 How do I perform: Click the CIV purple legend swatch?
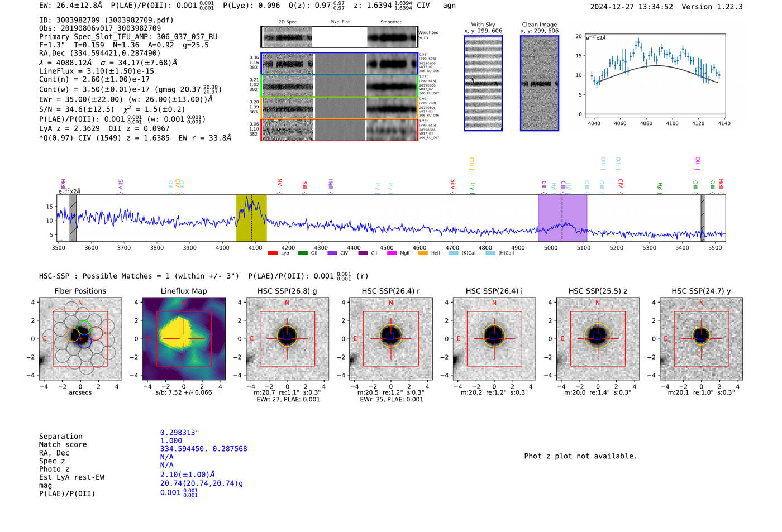[x=332, y=253]
